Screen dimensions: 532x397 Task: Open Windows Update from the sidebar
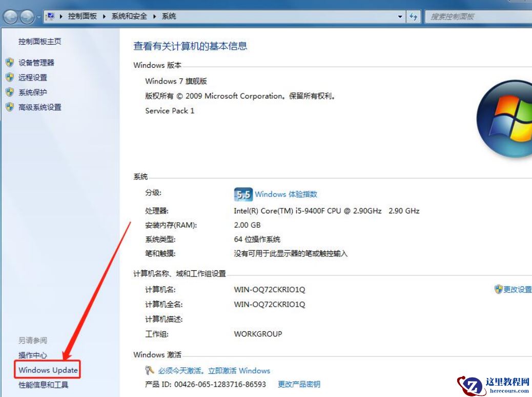point(47,369)
